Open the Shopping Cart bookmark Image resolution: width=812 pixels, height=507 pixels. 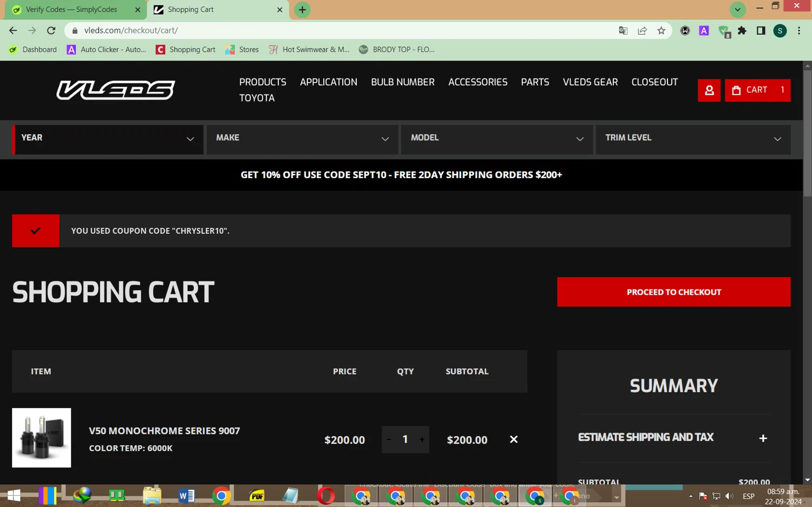(185, 49)
